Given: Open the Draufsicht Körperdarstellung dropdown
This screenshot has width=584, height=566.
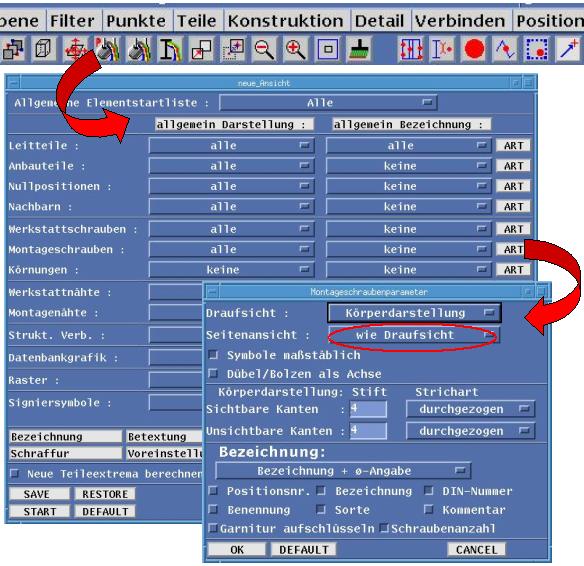Looking at the screenshot, I should pos(414,313).
